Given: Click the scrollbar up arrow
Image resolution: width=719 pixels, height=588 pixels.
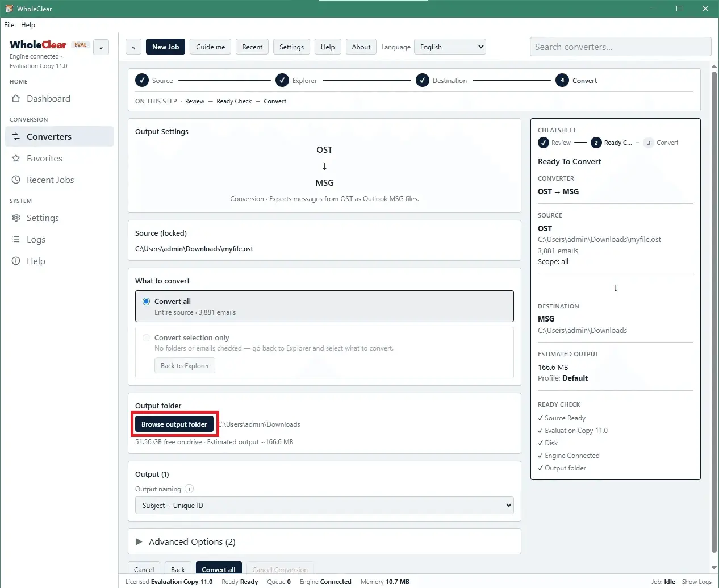Looking at the screenshot, I should tap(714, 66).
